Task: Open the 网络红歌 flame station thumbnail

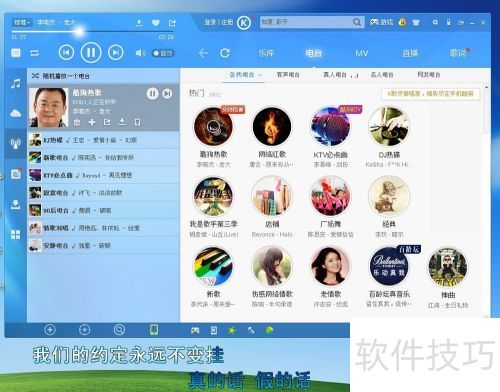Action: (272, 127)
